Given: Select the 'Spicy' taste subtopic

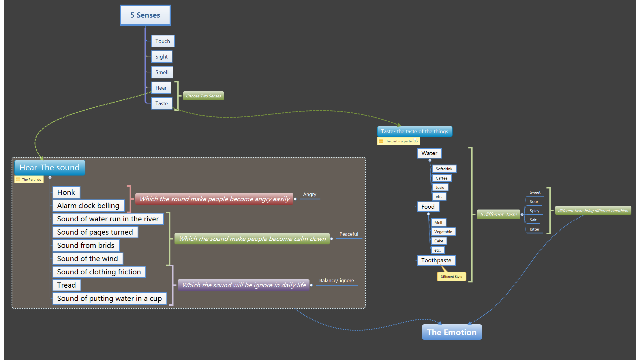Looking at the screenshot, I should tap(534, 211).
